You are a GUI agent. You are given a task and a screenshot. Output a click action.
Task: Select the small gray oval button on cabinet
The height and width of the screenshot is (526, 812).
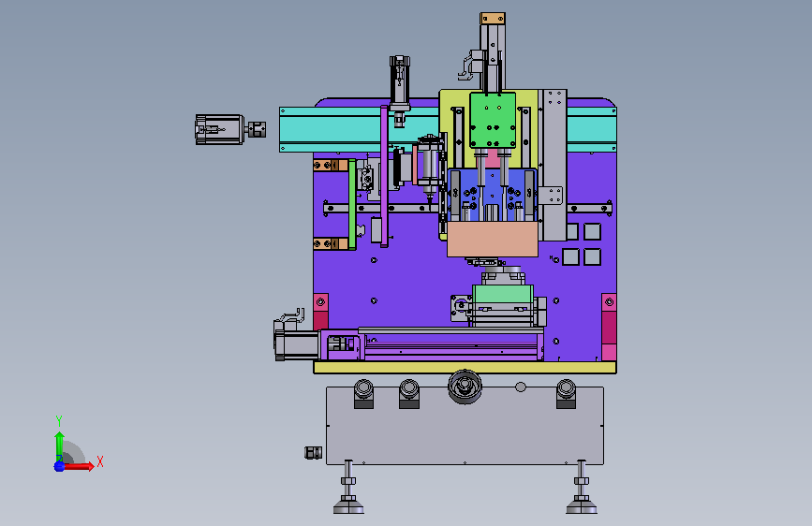521,387
